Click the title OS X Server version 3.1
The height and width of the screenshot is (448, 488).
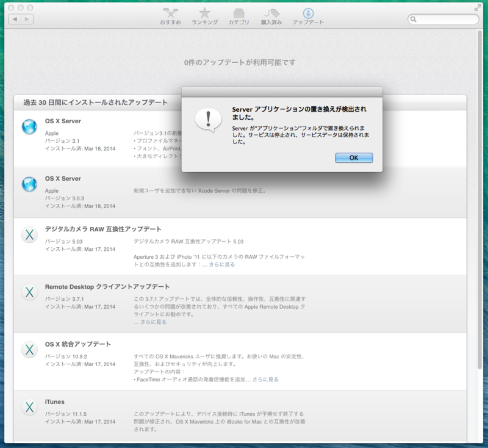[63, 121]
